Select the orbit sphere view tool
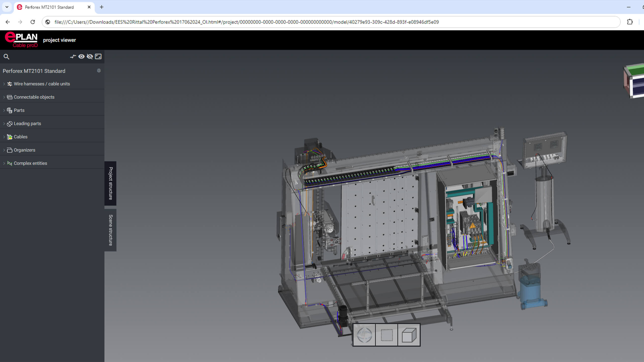 coord(364,335)
